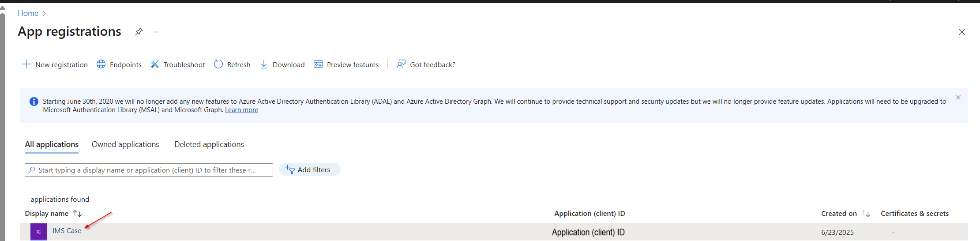Click the blue info icon in banner
Viewport: 980px width, 241px height.
(34, 102)
